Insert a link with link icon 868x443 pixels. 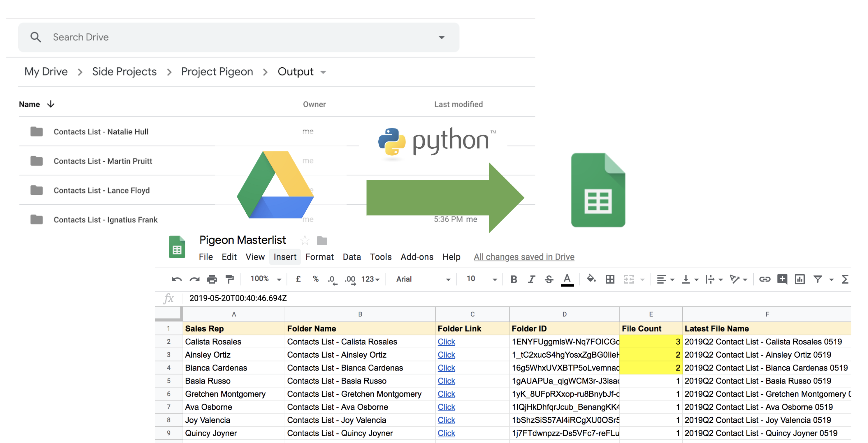(x=765, y=279)
